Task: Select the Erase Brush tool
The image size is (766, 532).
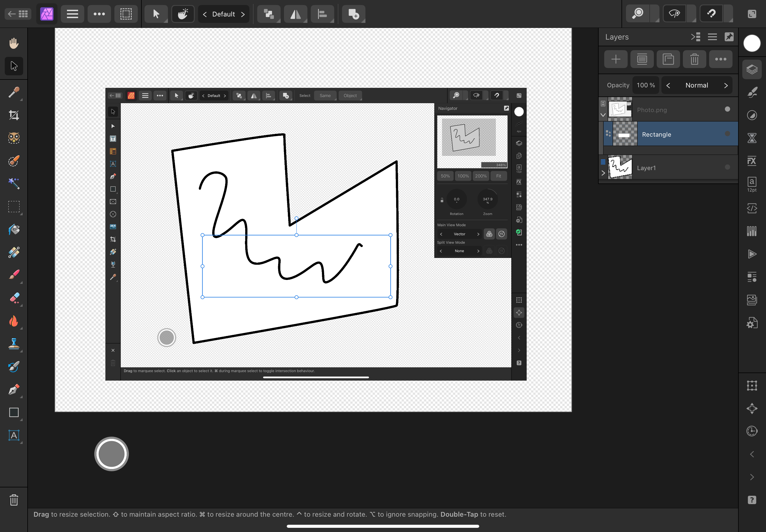Action: 14,298
